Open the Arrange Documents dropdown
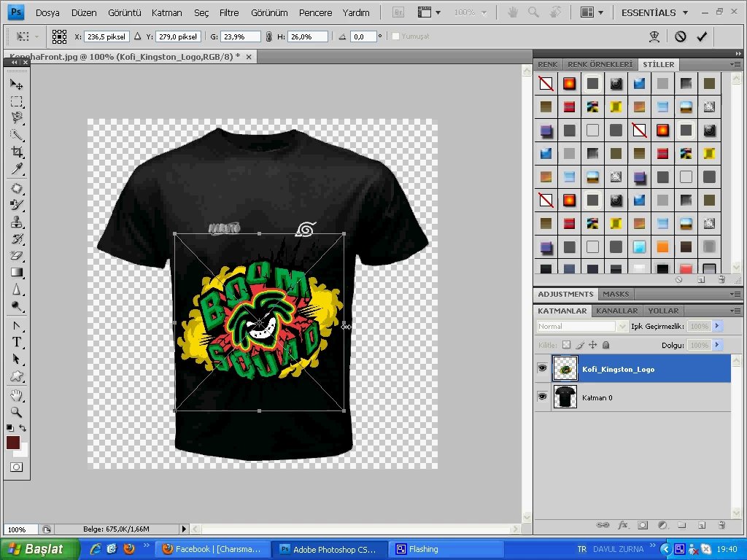This screenshot has width=747, height=560. pyautogui.click(x=592, y=13)
